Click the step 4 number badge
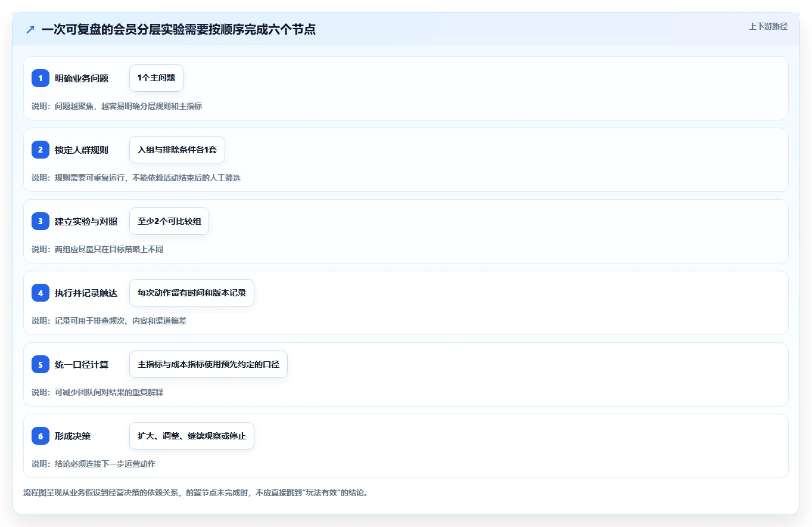The image size is (812, 527). pyautogui.click(x=41, y=293)
